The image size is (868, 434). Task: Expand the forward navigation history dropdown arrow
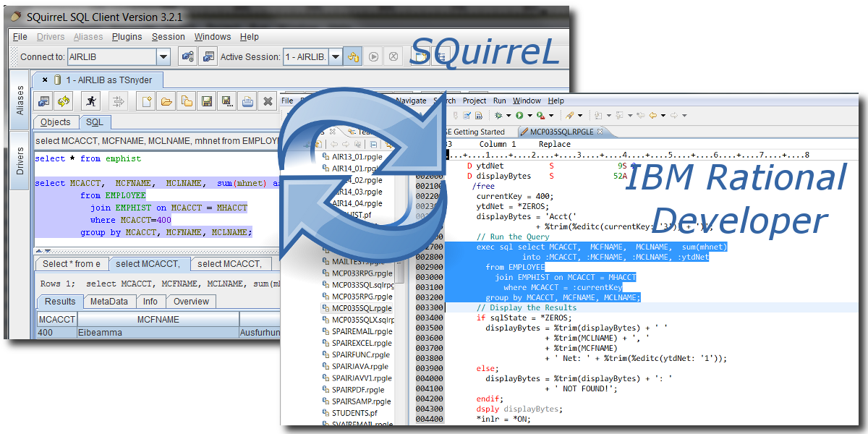[684, 115]
